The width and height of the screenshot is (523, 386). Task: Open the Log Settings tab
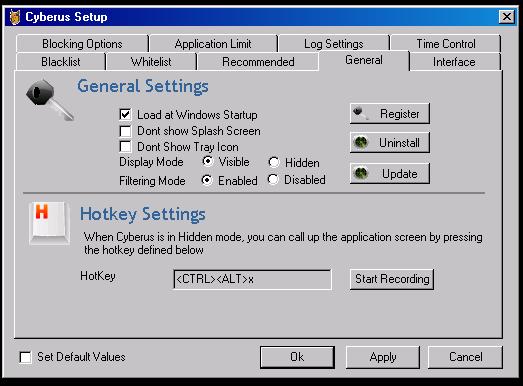[x=334, y=44]
